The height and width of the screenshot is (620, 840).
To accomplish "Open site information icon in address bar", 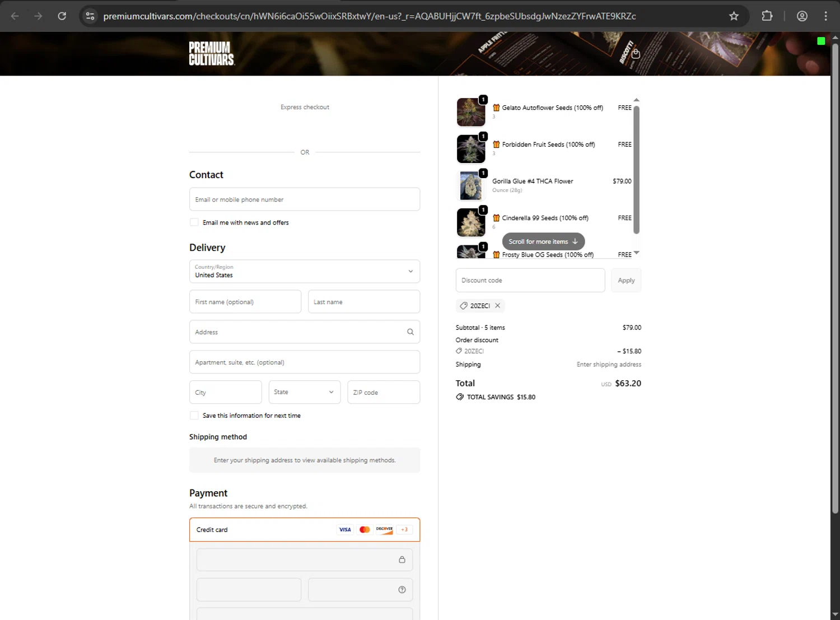I will 90,16.
